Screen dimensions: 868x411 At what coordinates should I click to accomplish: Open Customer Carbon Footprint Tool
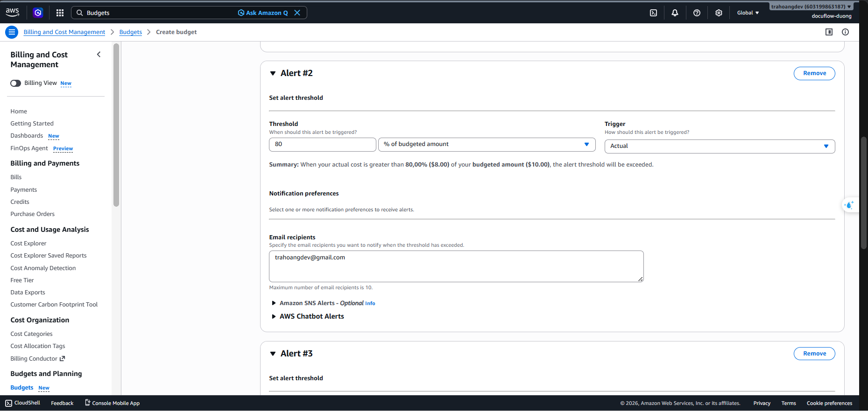[x=54, y=305]
